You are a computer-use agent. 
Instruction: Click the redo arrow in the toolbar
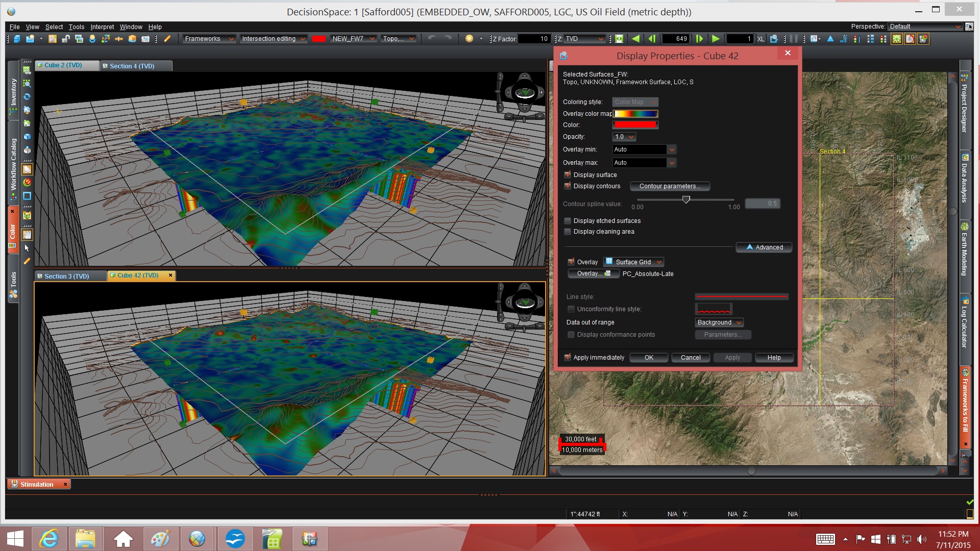(x=448, y=38)
